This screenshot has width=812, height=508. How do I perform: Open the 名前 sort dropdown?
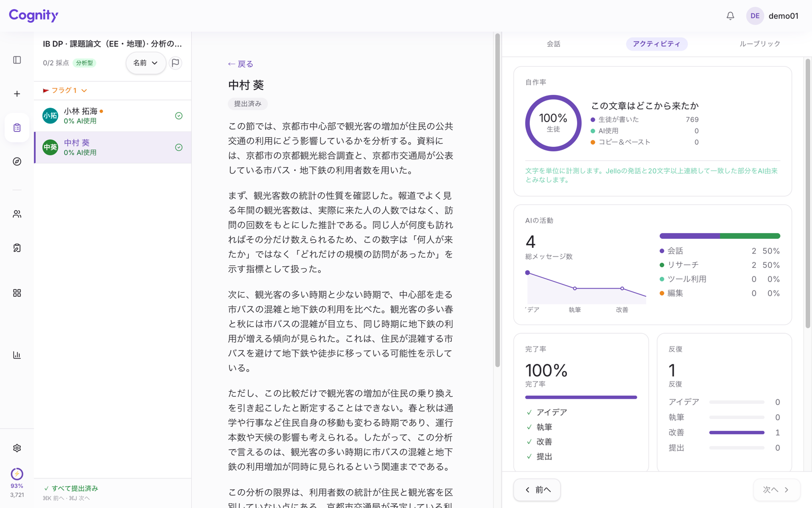146,63
